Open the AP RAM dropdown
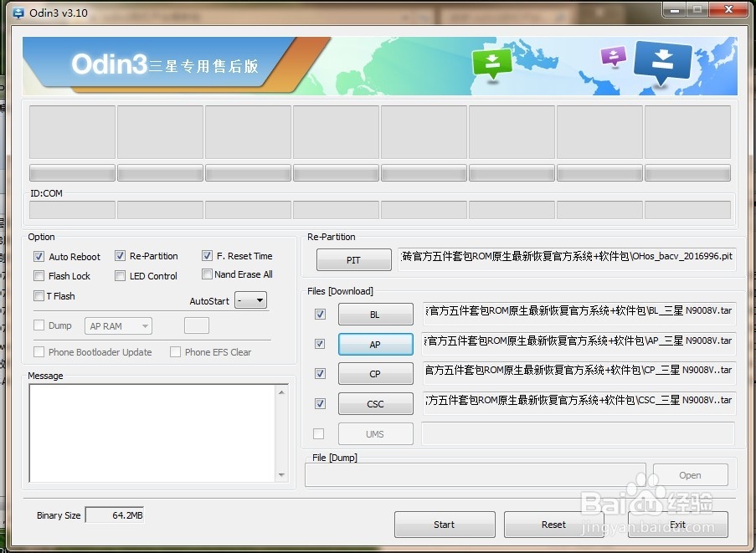Screen dimensions: 756x553 tap(117, 325)
